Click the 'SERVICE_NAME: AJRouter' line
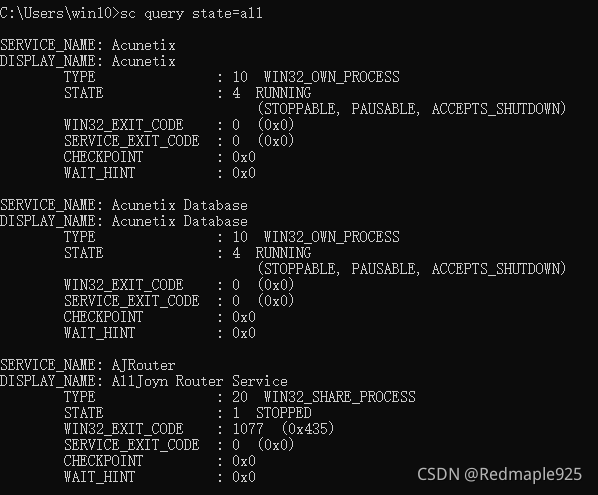This screenshot has width=598, height=495. (88, 365)
